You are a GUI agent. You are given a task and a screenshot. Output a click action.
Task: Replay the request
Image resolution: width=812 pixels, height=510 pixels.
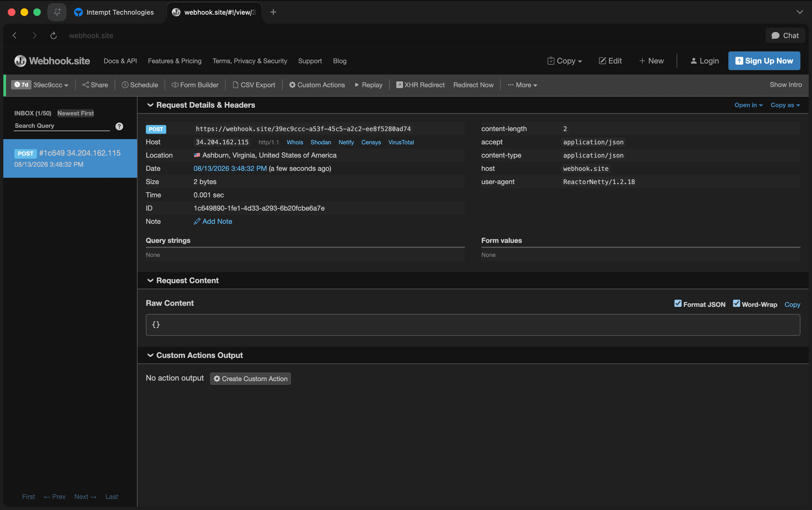pos(369,85)
